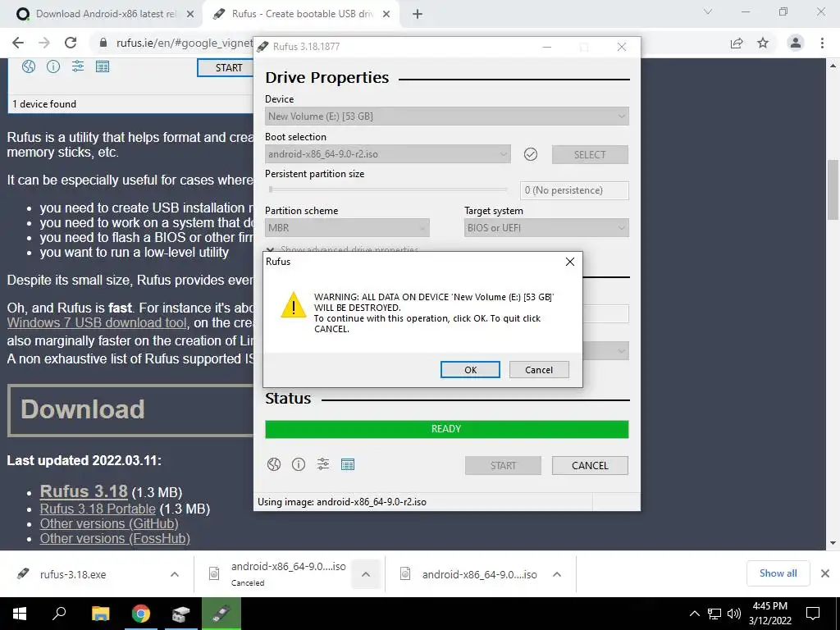Click the greyed START button in Rufus
This screenshot has width=840, height=630.
point(503,466)
